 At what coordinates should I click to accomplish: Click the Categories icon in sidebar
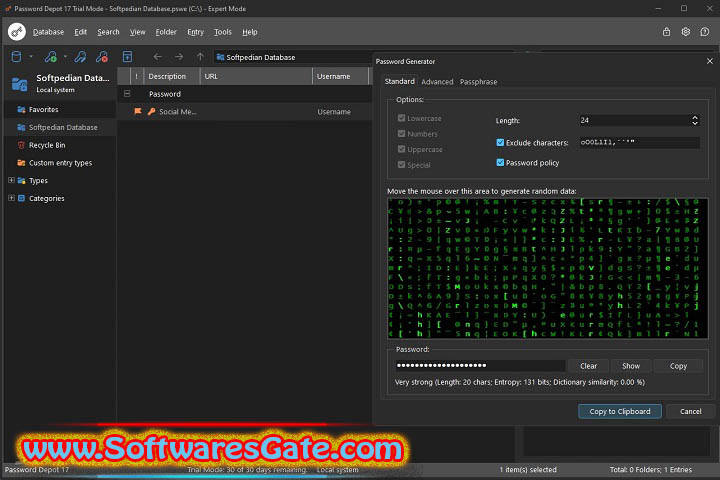21,198
